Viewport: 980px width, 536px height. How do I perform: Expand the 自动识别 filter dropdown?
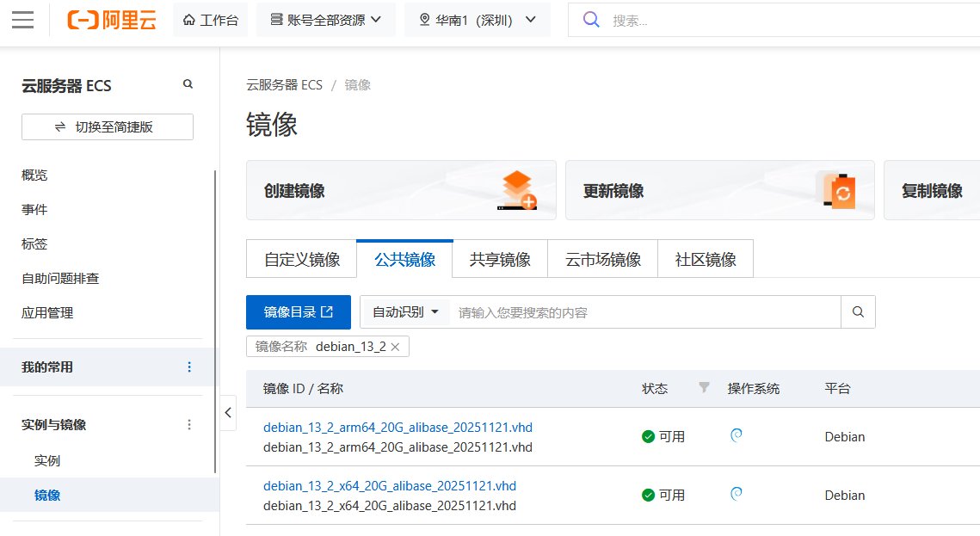coord(405,311)
